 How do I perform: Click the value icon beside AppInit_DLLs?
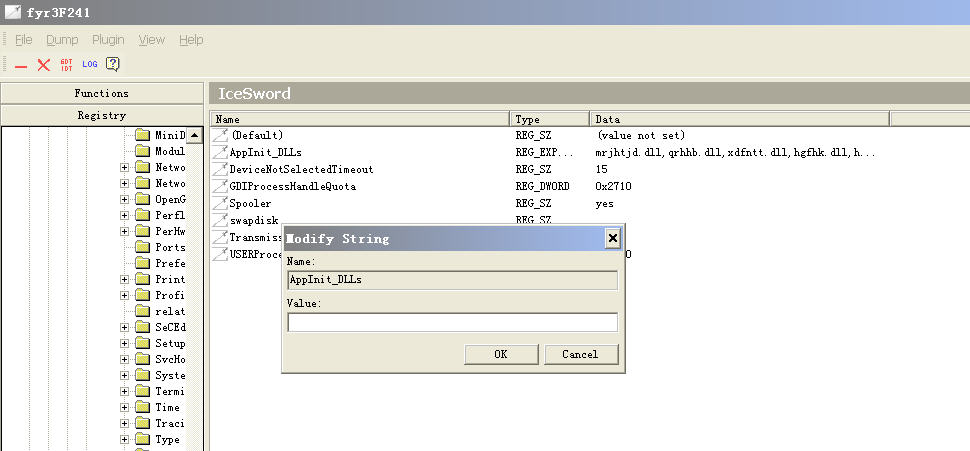coord(220,152)
